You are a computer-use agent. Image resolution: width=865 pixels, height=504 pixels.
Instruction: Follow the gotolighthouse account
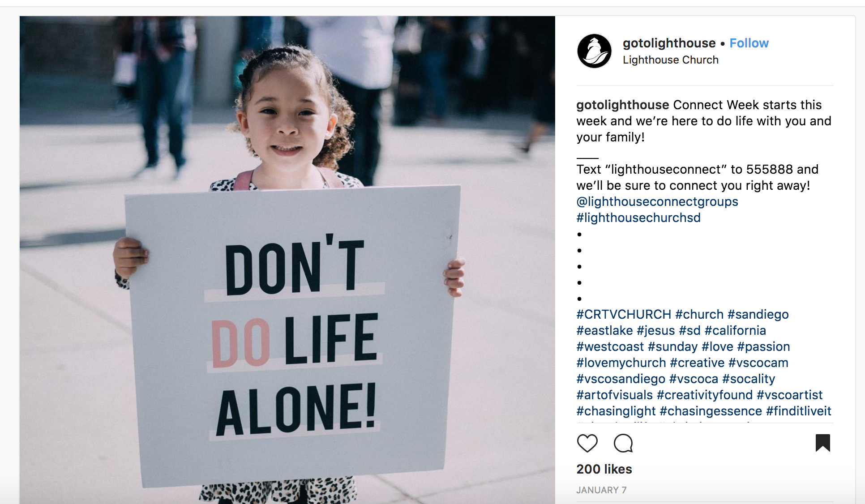(x=749, y=43)
